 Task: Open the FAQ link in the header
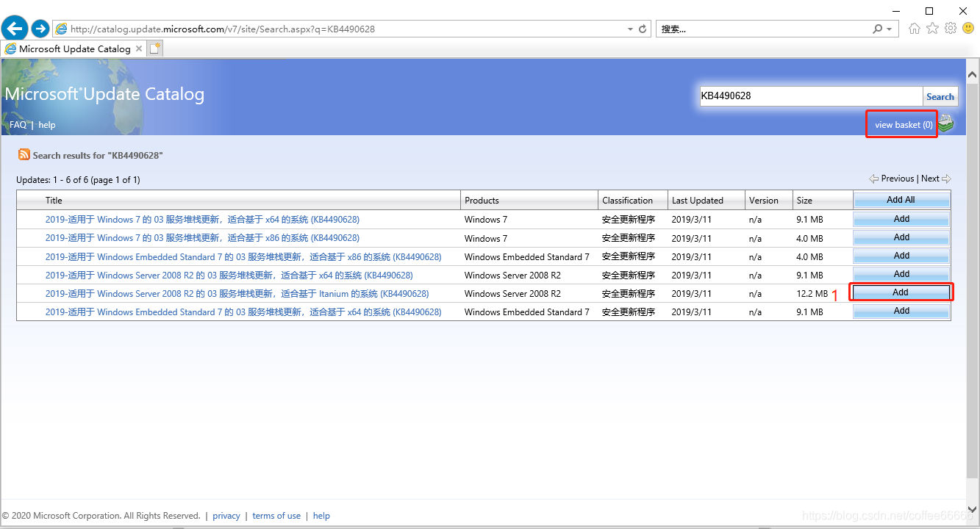[18, 125]
